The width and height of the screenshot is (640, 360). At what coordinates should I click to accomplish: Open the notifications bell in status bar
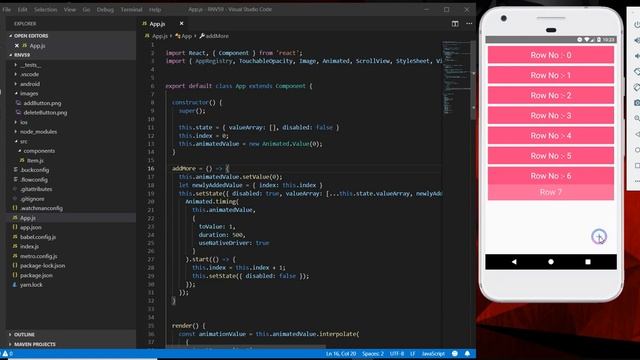coord(467,353)
